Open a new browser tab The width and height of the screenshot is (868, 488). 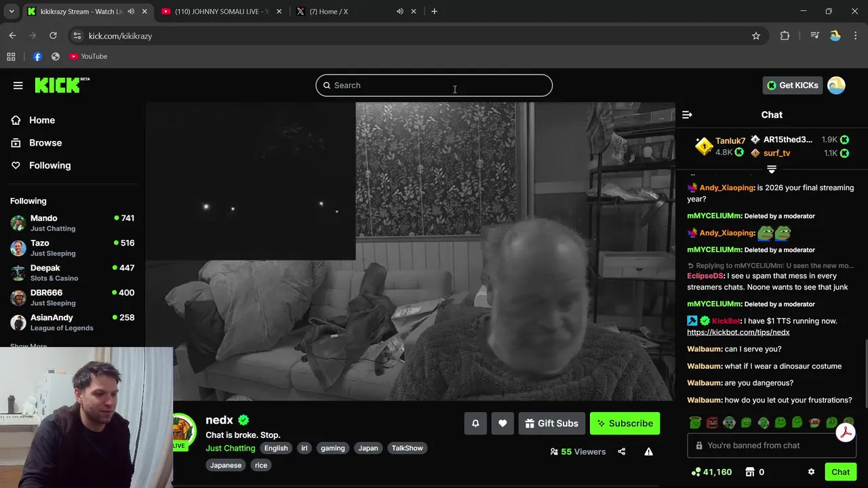[x=434, y=12]
